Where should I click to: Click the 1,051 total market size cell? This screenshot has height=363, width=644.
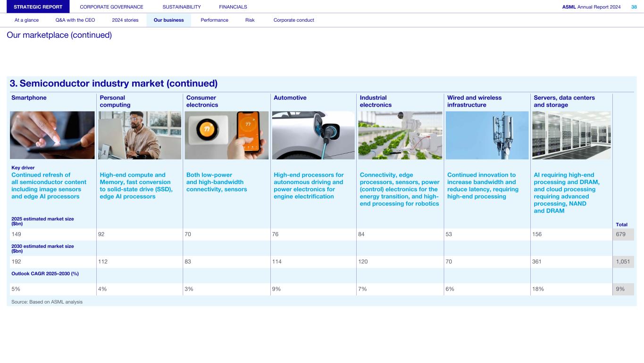[623, 262]
